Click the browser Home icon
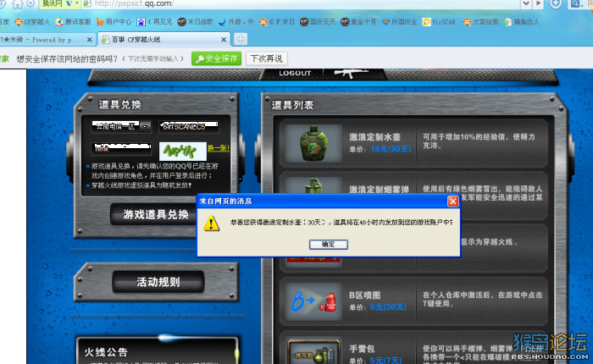The height and width of the screenshot is (364, 593). [x=18, y=3]
